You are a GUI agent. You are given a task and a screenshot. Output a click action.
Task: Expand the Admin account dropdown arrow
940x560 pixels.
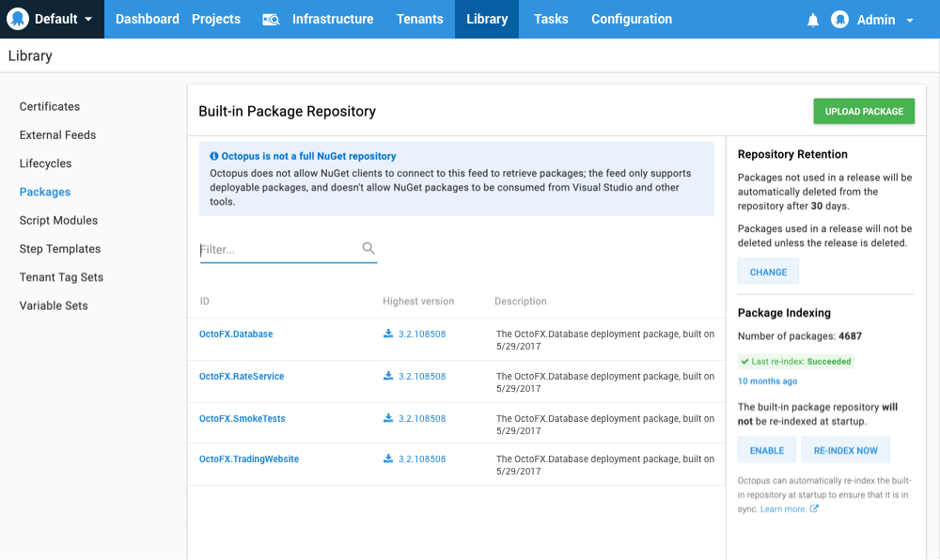click(908, 19)
